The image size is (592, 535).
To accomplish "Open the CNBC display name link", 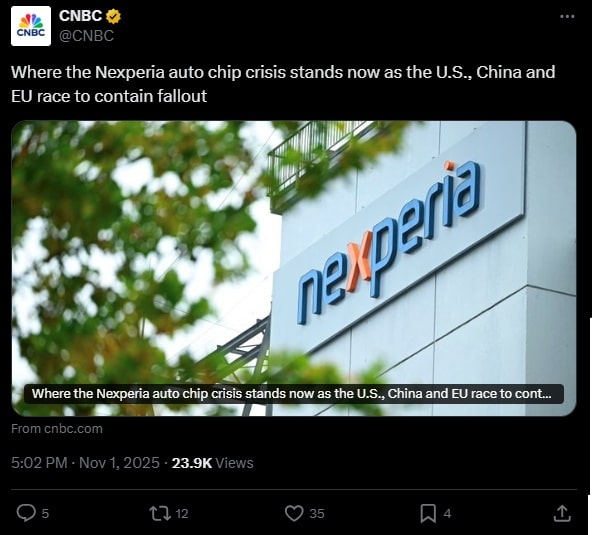I will click(x=80, y=16).
